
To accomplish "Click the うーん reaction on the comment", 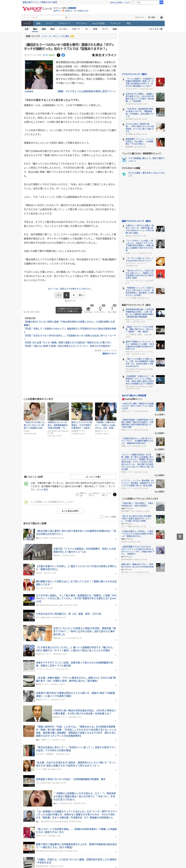I will pos(107,494).
